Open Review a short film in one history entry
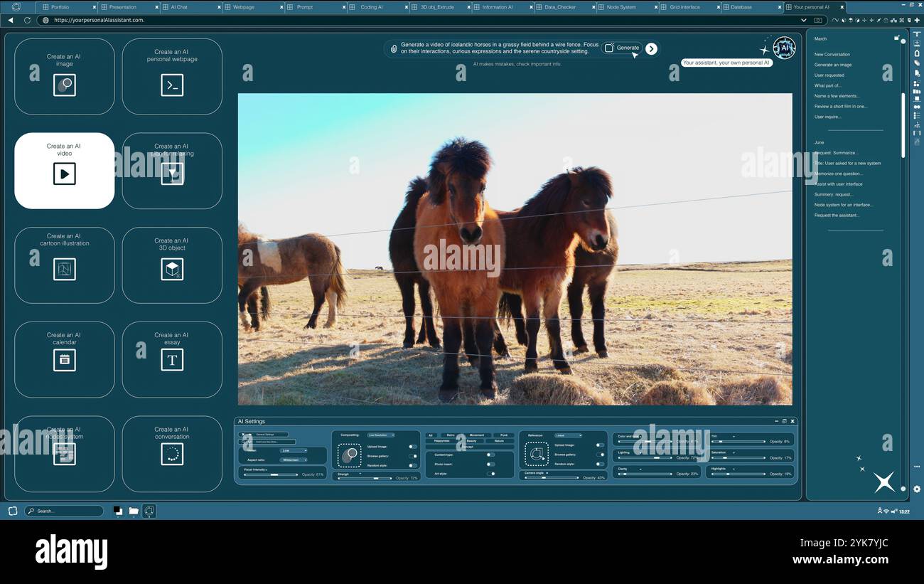 841,106
